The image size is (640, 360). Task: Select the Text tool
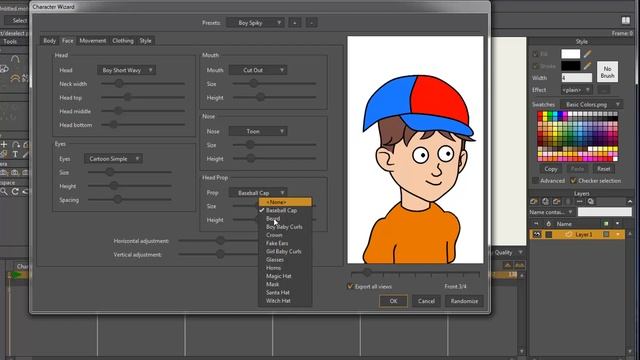[15, 154]
